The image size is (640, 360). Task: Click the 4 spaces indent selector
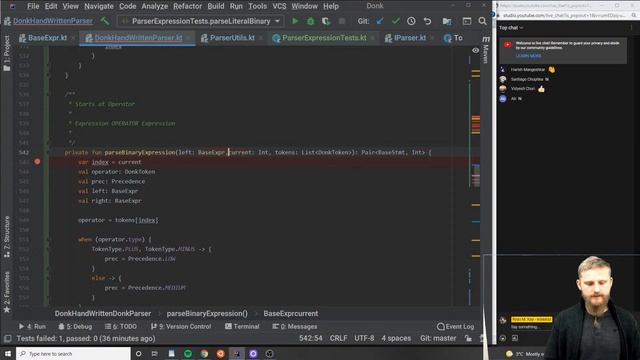point(396,338)
